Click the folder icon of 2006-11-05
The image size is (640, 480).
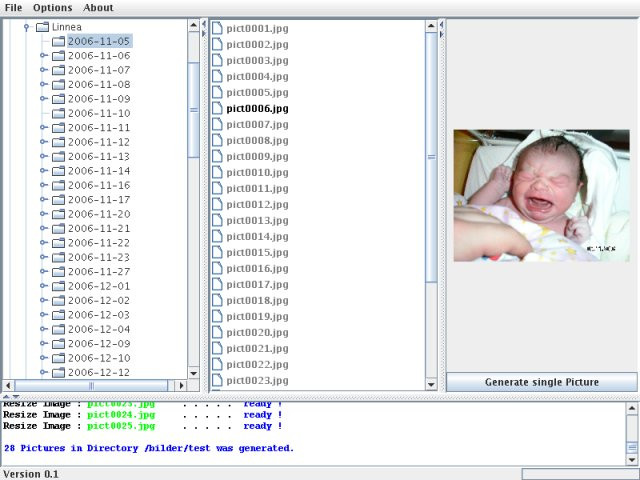pyautogui.click(x=58, y=41)
